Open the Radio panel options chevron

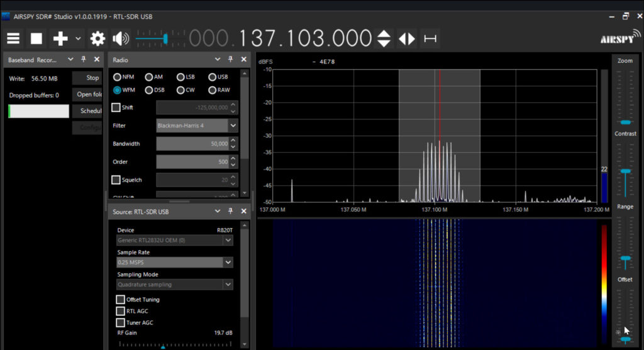[x=218, y=59]
